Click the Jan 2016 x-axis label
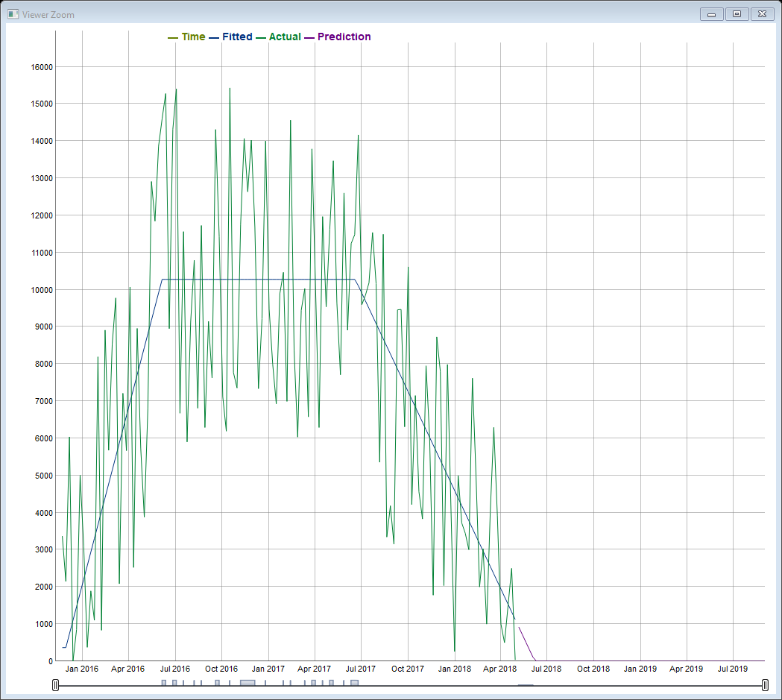782x700 pixels. click(x=82, y=669)
